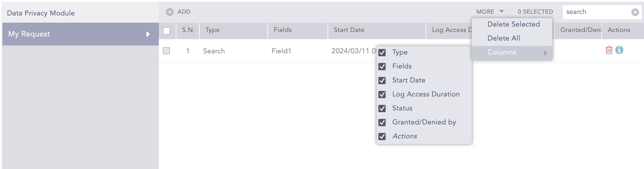Expand the Columns submenu arrow
This screenshot has height=169, width=644.
[545, 53]
